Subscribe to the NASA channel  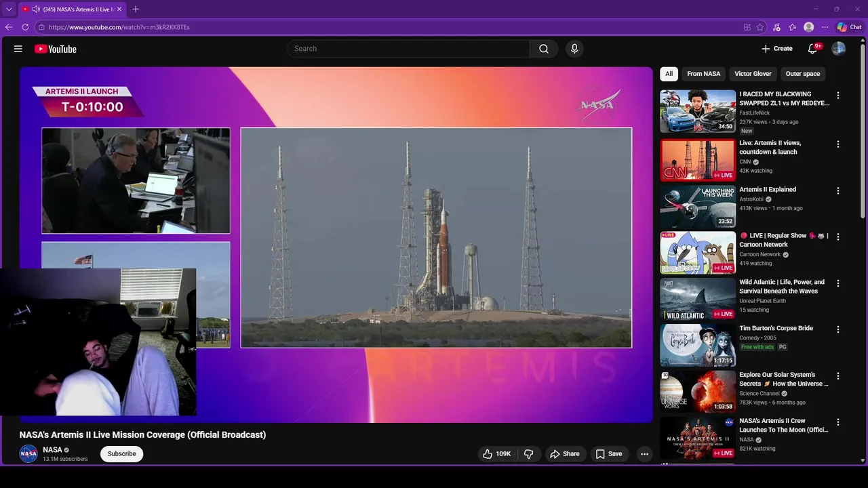pyautogui.click(x=122, y=454)
